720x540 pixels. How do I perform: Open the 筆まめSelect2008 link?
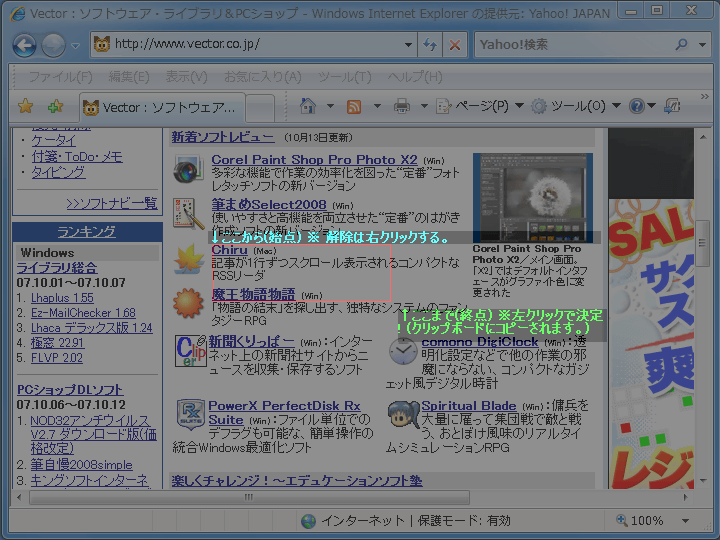coord(269,204)
